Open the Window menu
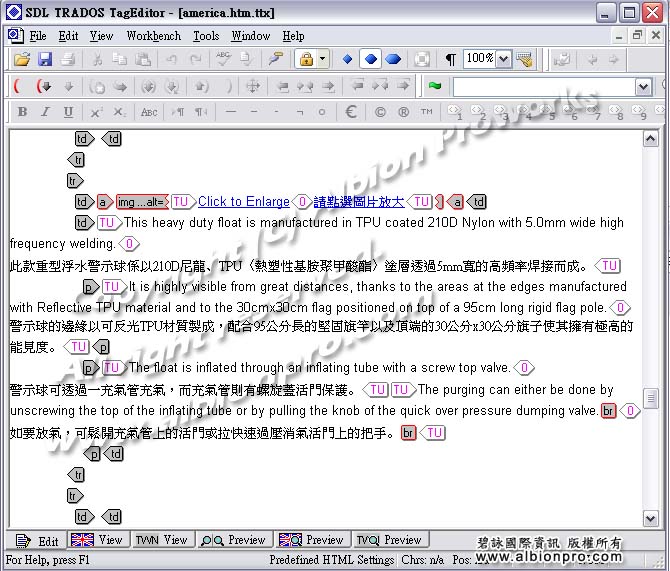Screen dimensions: 670x571 pyautogui.click(x=250, y=36)
